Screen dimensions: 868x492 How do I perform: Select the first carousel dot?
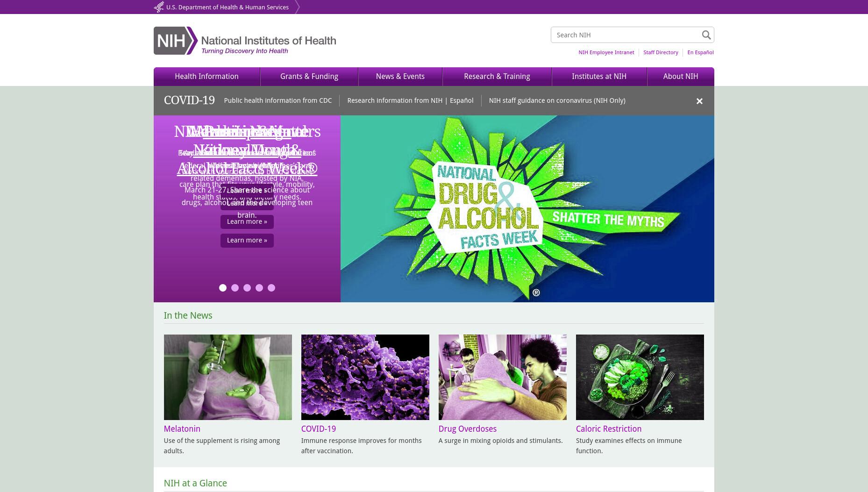pos(223,288)
